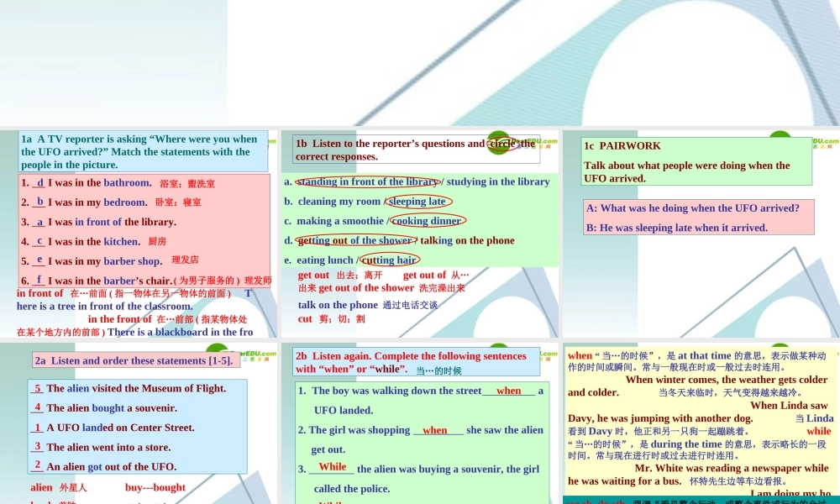Select '5 The alien visited the Museum of Flight.'
The image size is (840, 504).
tap(129, 388)
